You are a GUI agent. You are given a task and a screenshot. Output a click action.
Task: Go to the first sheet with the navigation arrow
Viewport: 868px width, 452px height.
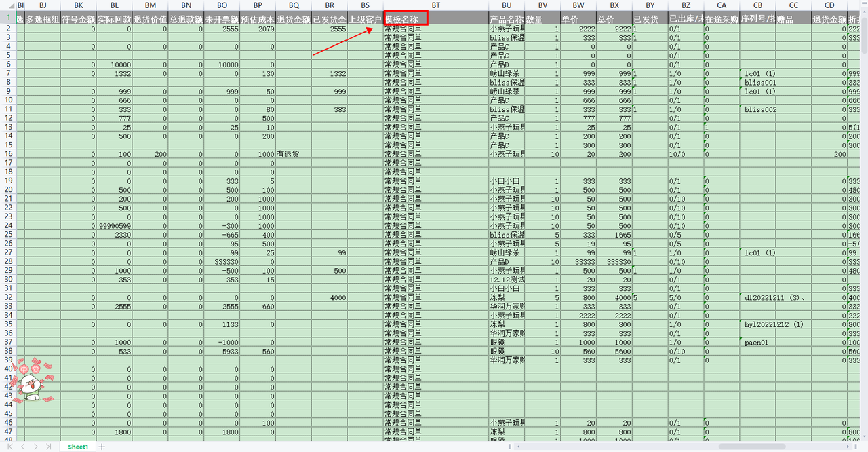(9, 447)
